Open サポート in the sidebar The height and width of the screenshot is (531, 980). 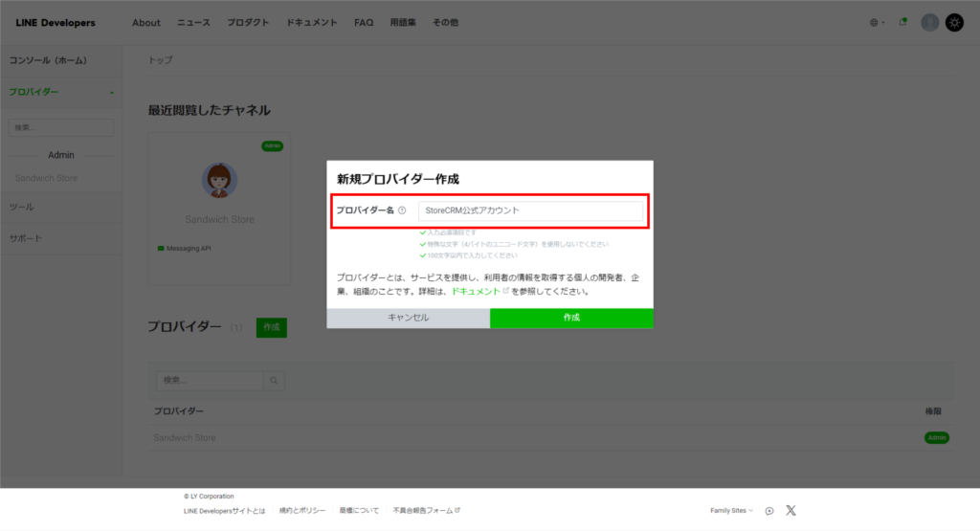(26, 238)
